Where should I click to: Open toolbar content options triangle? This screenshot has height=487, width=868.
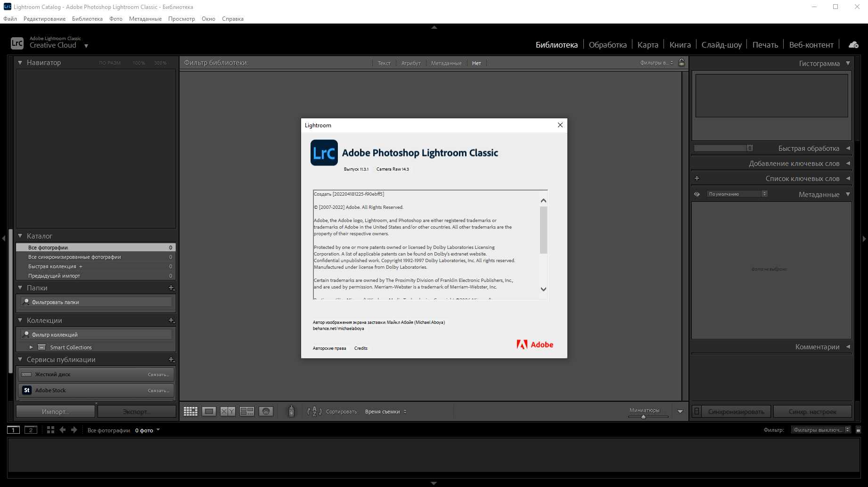pos(680,412)
